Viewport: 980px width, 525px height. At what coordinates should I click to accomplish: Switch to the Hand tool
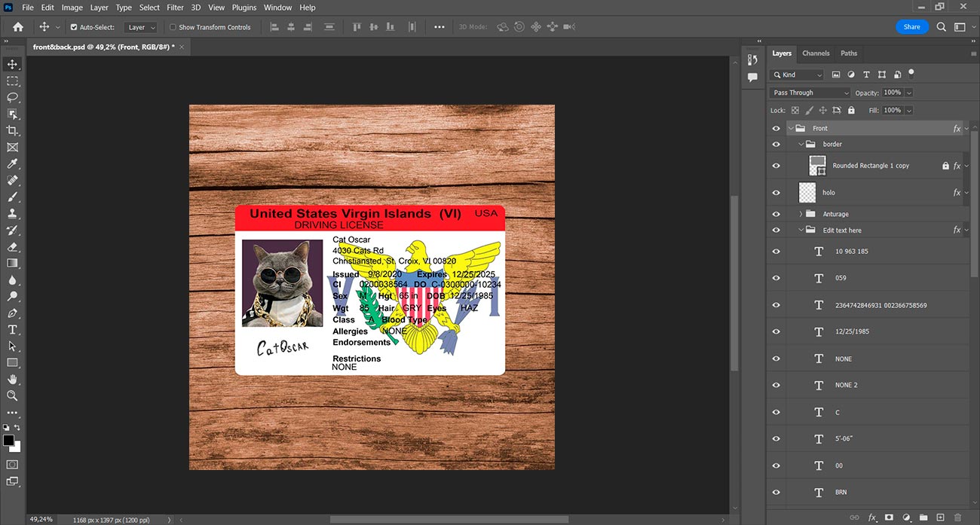coord(13,379)
